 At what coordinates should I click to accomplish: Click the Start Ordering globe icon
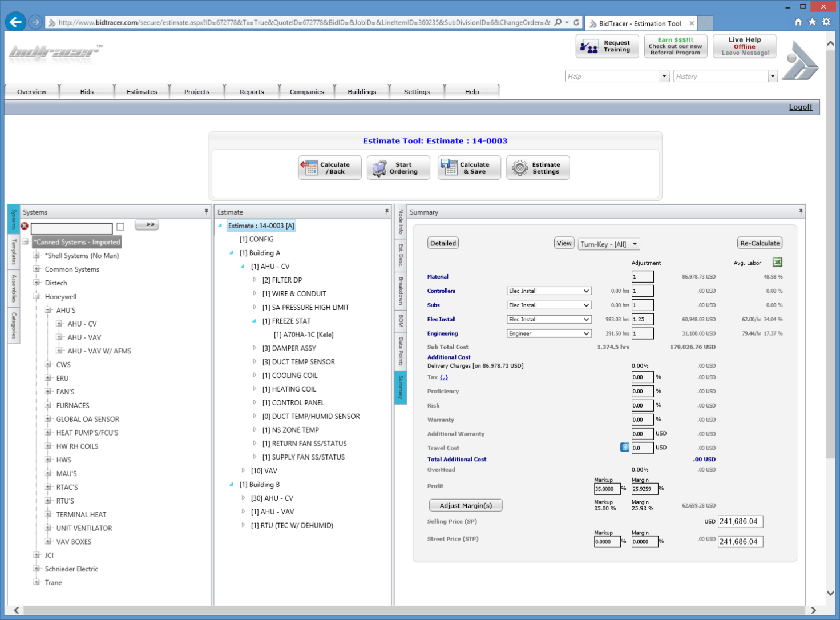tap(378, 167)
